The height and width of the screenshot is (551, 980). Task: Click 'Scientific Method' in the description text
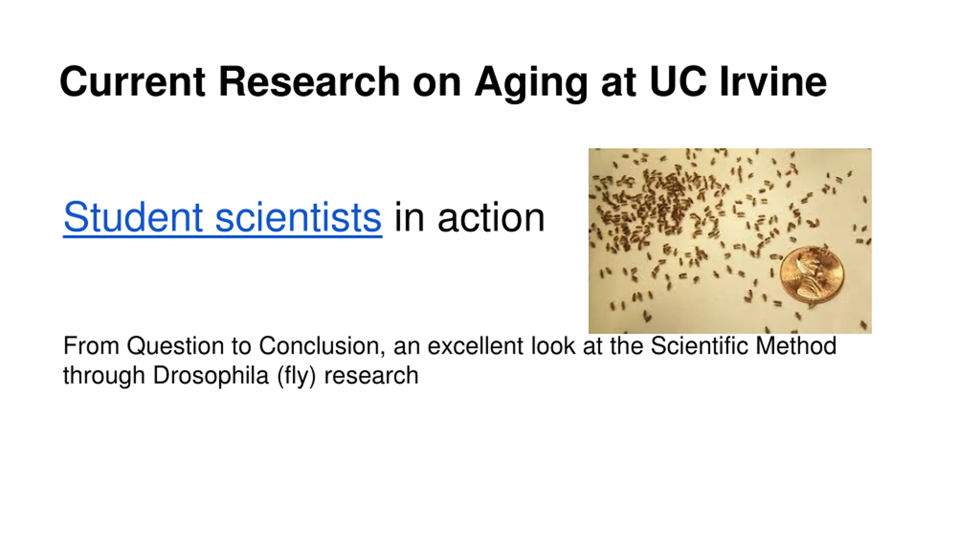click(x=743, y=346)
